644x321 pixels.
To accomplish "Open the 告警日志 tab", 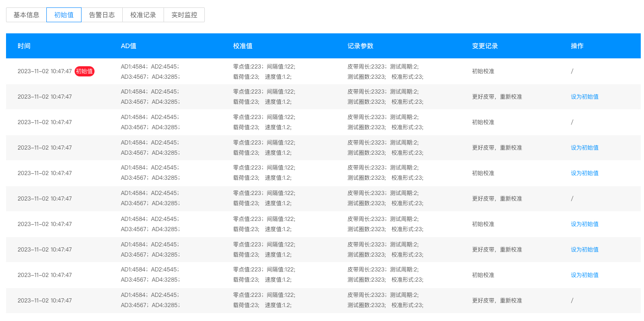I will pos(102,14).
